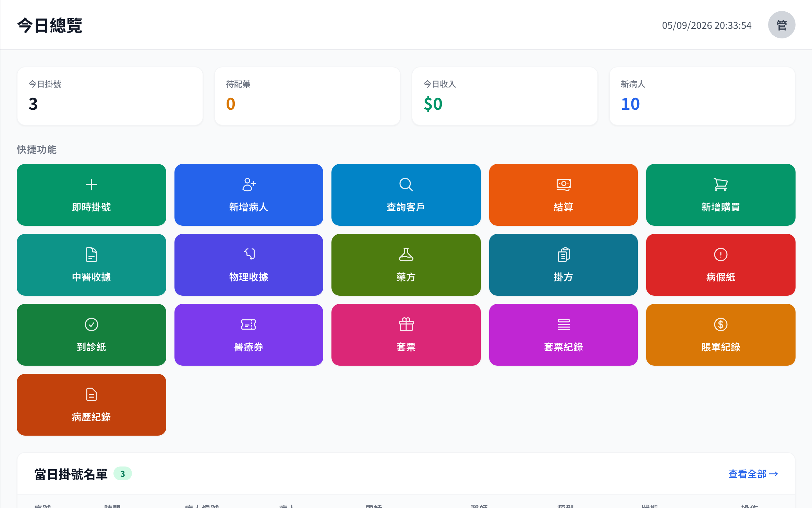Open the 套票紀錄 quick action
The width and height of the screenshot is (812, 508).
click(563, 335)
